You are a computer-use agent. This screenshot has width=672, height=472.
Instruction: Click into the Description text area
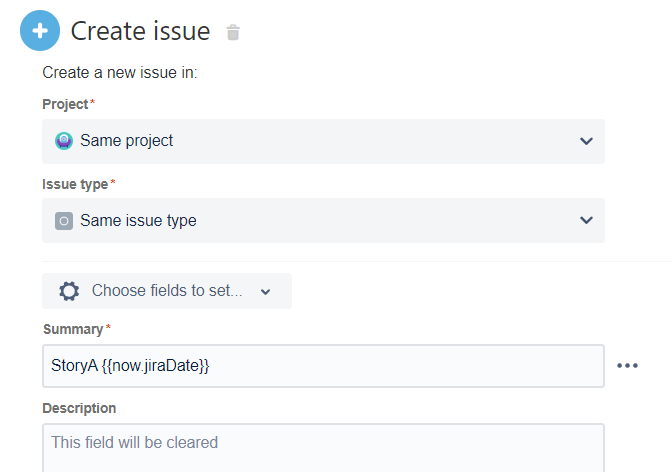tap(322, 446)
